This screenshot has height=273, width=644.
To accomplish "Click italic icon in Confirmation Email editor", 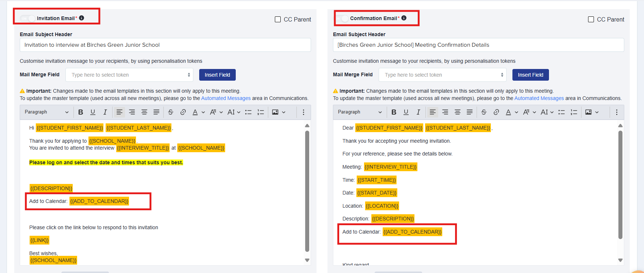I will coord(418,112).
